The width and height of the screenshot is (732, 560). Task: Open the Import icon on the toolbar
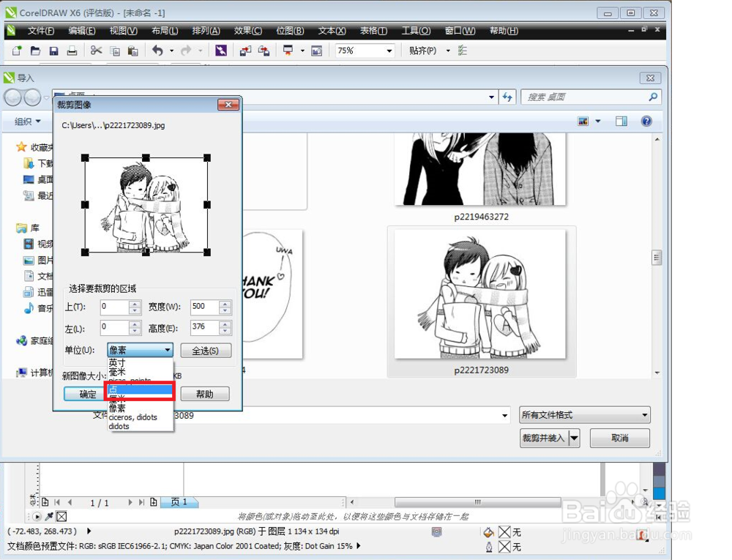[246, 51]
